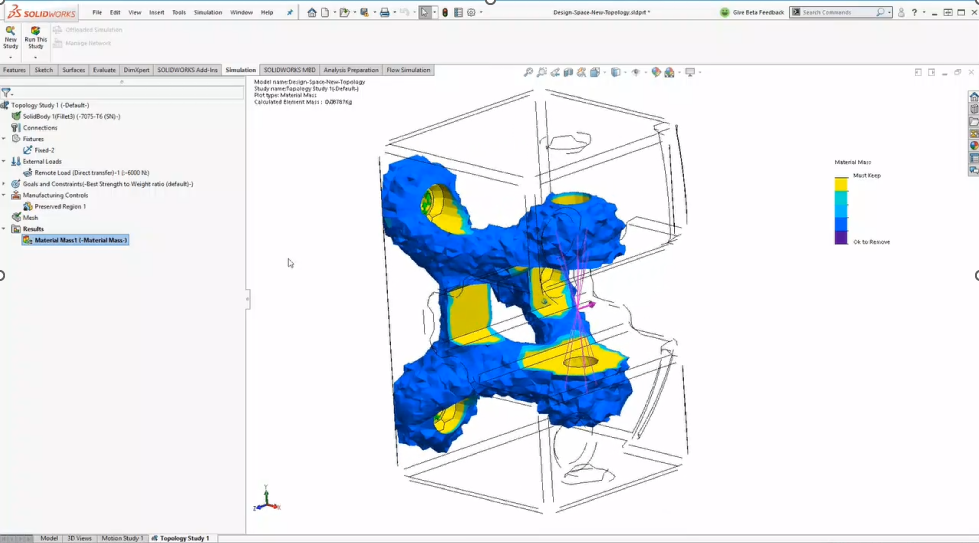
Task: Click Zoom to Area icon
Action: (541, 72)
